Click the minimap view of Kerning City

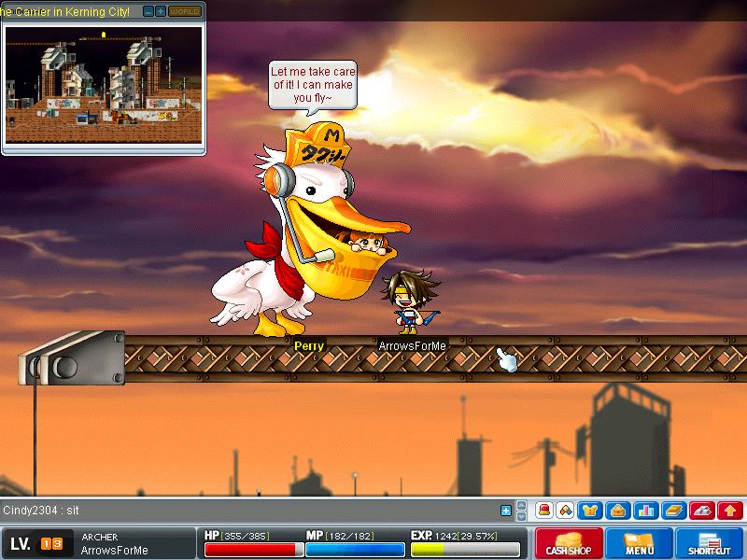[x=104, y=85]
